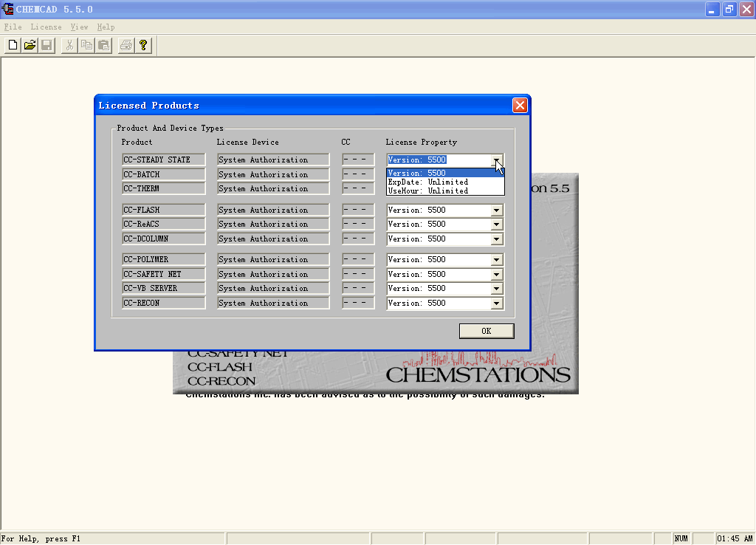Expand the CC-DCOLUMN license property dropdown
The image size is (756, 545).
[497, 239]
